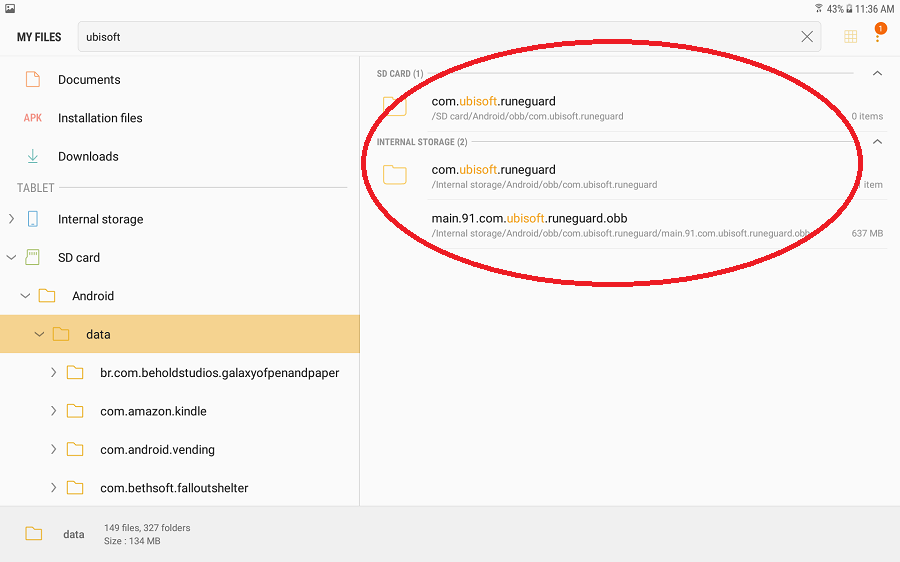Collapse the INTERNAL STORAGE results section
The width and height of the screenshot is (900, 562).
tap(877, 142)
